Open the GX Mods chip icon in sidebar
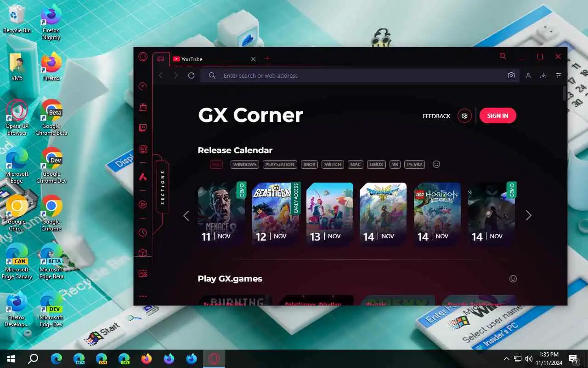The width and height of the screenshot is (588, 368). (143, 149)
